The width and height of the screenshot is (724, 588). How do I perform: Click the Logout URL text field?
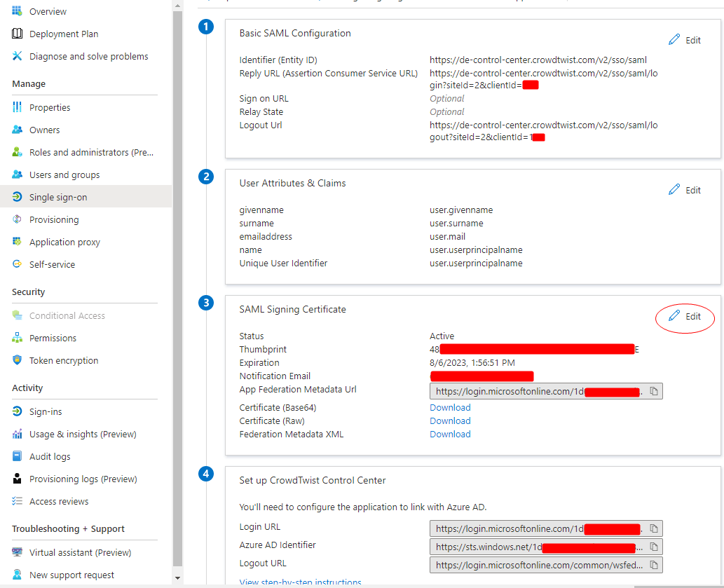546,565
